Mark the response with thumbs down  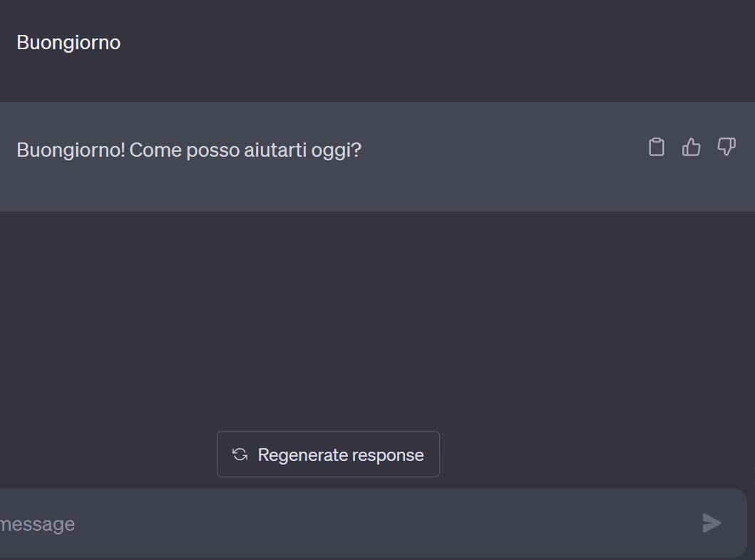tap(726, 147)
